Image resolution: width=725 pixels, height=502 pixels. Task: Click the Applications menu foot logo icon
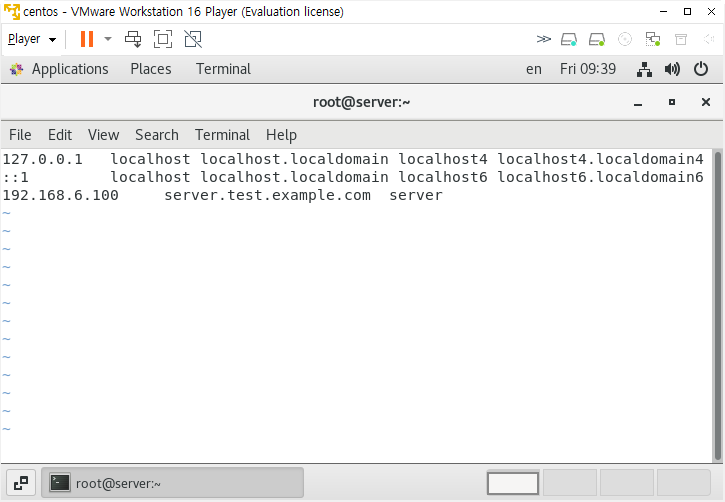(17, 69)
